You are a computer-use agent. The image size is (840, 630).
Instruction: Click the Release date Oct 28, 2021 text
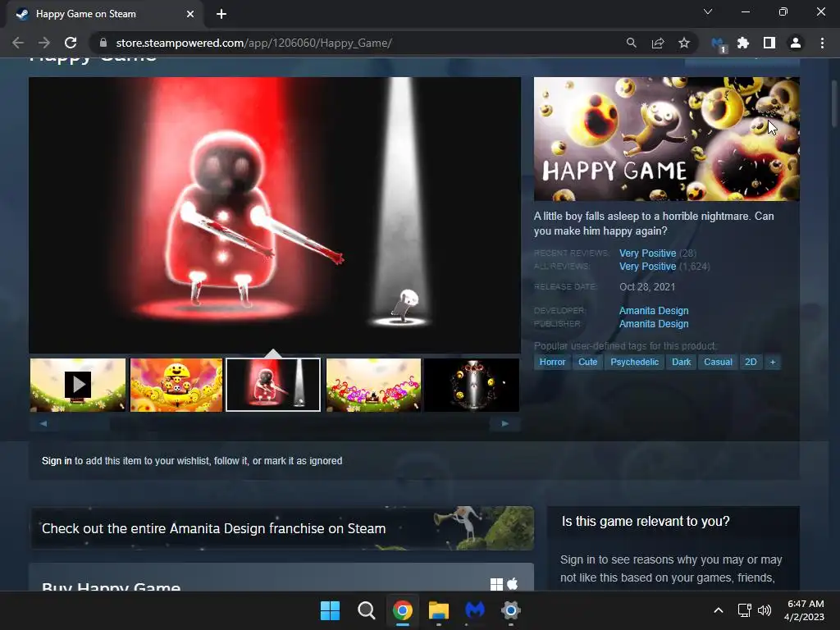tap(647, 286)
